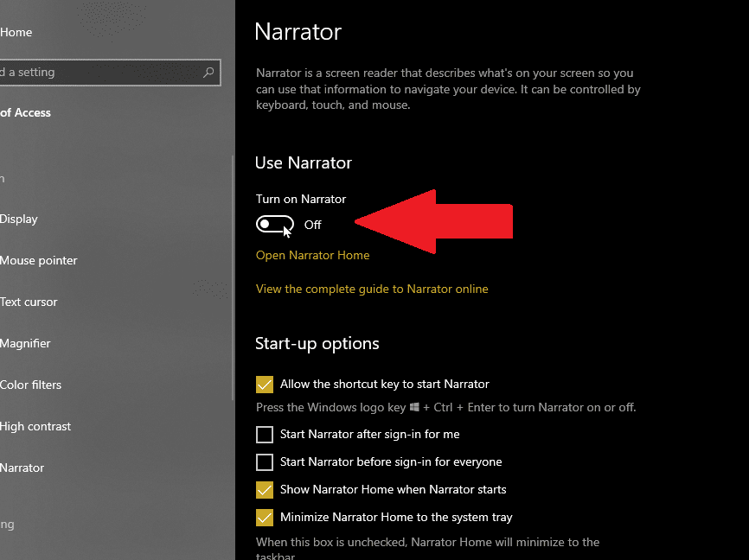
Task: Uncheck Show Narrator Home when Narrator starts
Action: (264, 490)
